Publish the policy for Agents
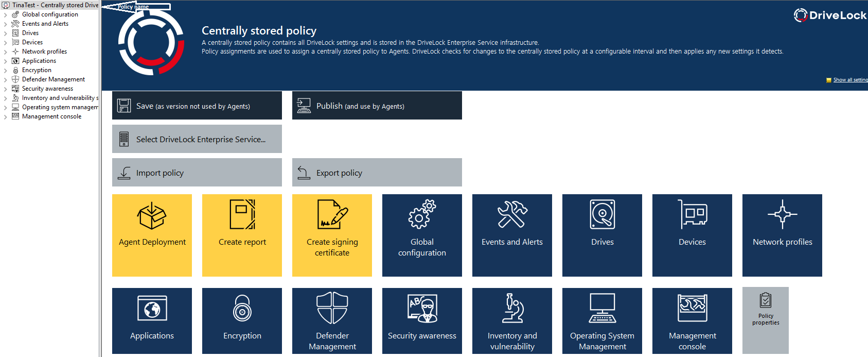The image size is (868, 357). [377, 106]
